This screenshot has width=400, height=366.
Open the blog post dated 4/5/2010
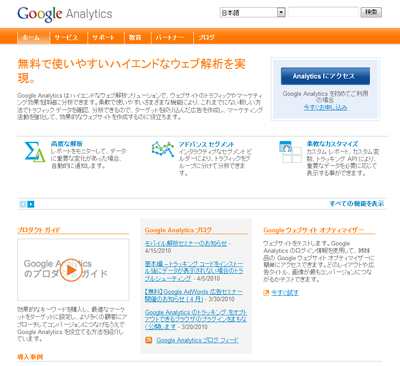coord(194,271)
